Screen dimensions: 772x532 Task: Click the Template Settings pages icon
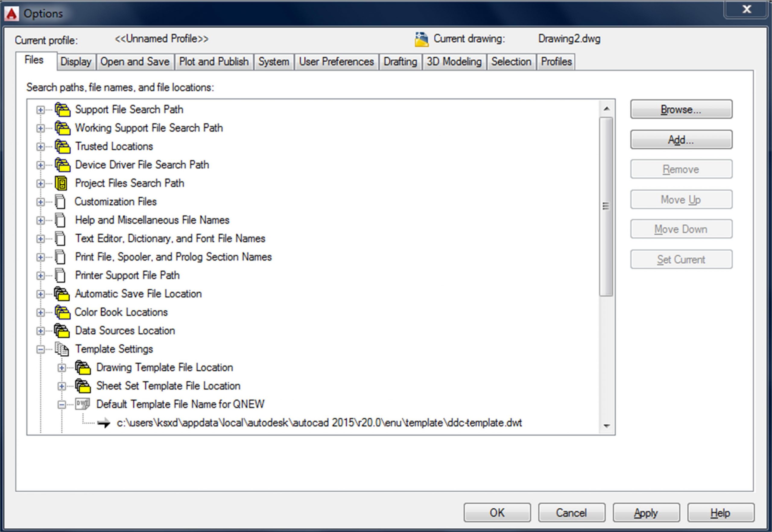click(62, 349)
